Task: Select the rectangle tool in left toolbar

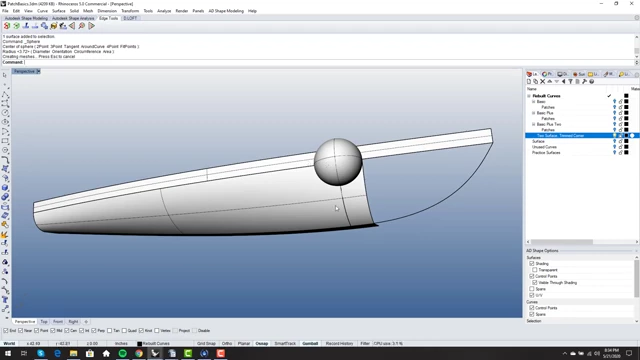Action: (x=5, y=141)
